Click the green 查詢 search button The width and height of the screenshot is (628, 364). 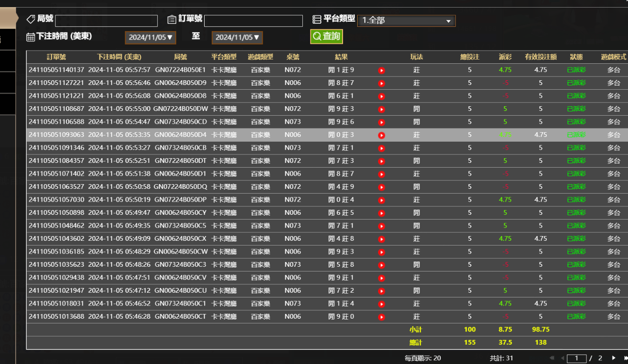point(326,36)
